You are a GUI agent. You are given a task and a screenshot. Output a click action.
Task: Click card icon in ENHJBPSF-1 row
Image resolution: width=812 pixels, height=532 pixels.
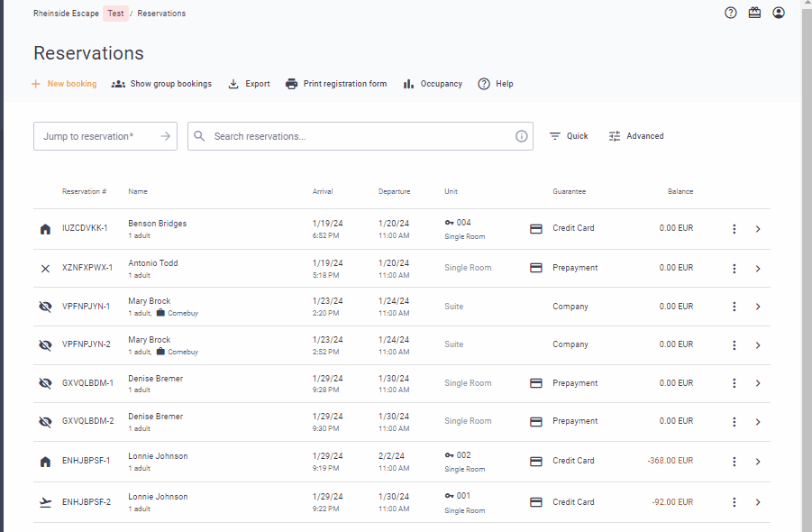click(536, 461)
